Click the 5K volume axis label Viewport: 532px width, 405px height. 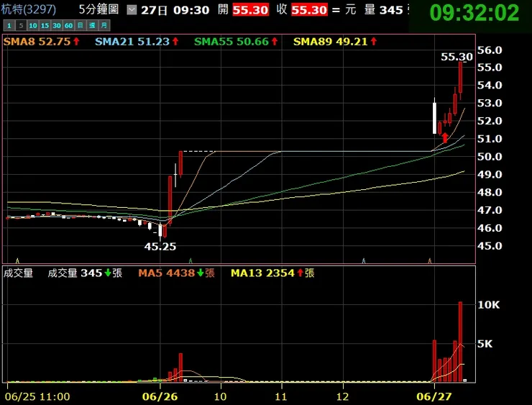485,344
